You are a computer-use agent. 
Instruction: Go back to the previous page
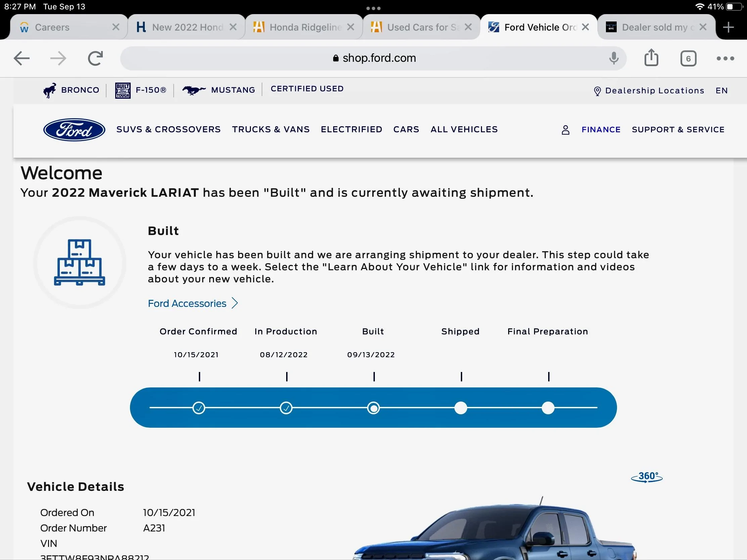pyautogui.click(x=21, y=58)
